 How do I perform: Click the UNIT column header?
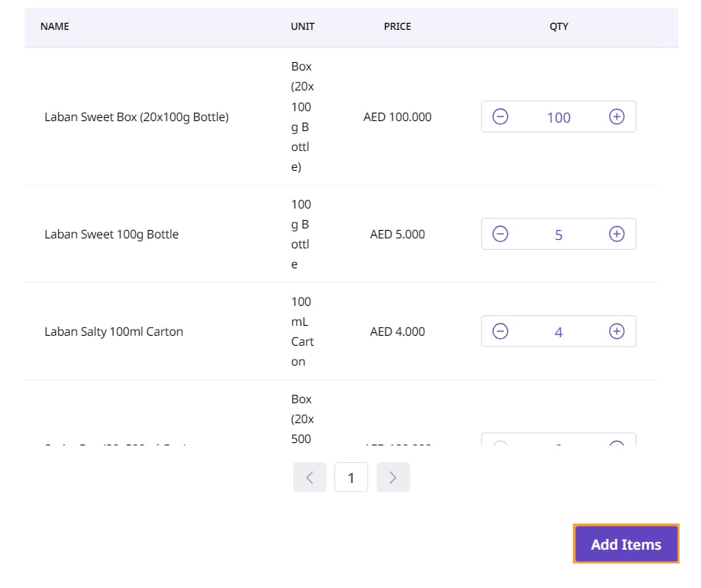click(302, 26)
